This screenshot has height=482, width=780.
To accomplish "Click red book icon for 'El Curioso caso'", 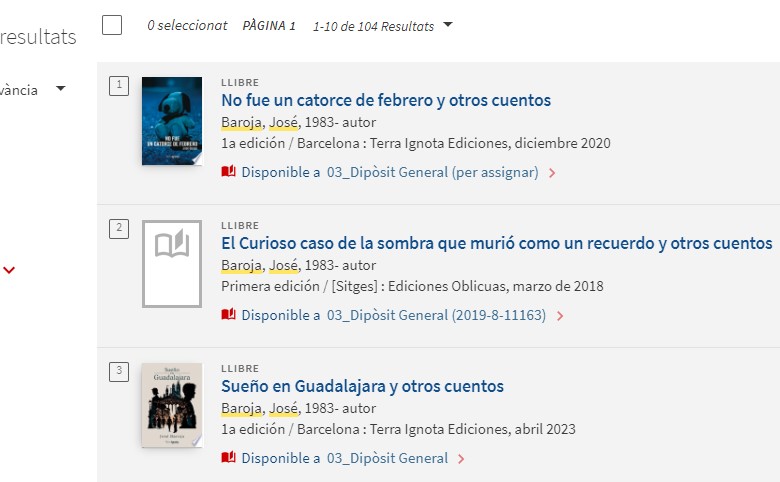I will 228,315.
